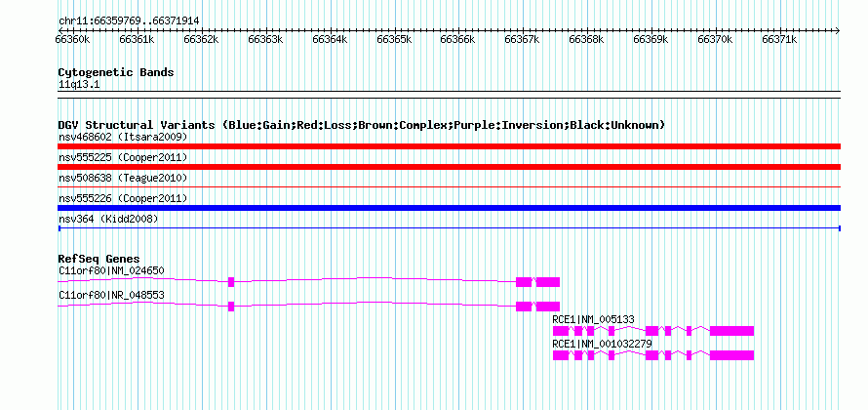The width and height of the screenshot is (868, 410).
Task: Select the 11q13.1 band label
Action: (x=79, y=85)
